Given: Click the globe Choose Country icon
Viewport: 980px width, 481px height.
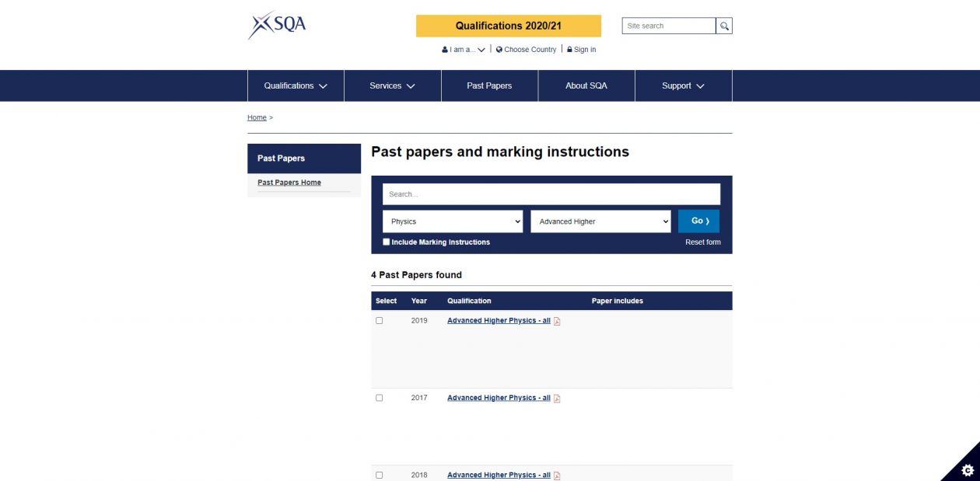Looking at the screenshot, I should pos(499,50).
